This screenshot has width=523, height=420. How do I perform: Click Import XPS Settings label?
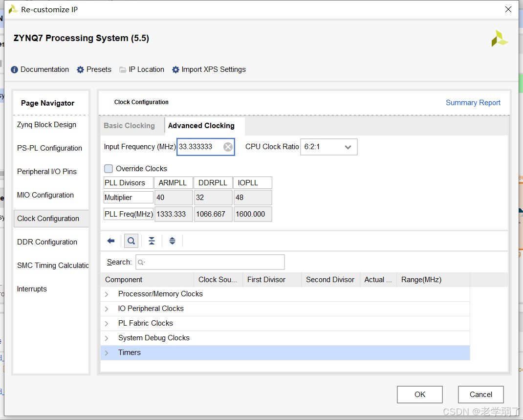tap(214, 69)
